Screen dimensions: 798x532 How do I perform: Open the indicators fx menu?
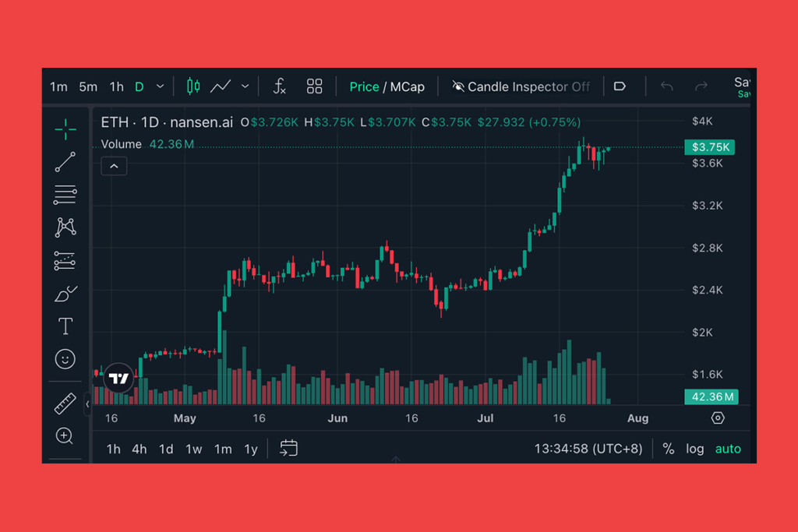tap(279, 86)
